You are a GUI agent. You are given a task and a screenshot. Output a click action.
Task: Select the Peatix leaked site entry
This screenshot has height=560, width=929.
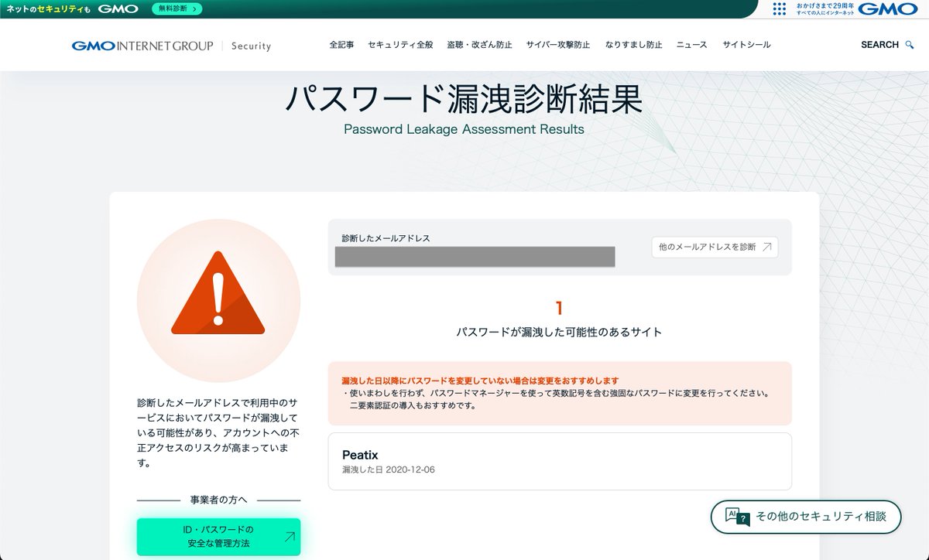tap(560, 461)
